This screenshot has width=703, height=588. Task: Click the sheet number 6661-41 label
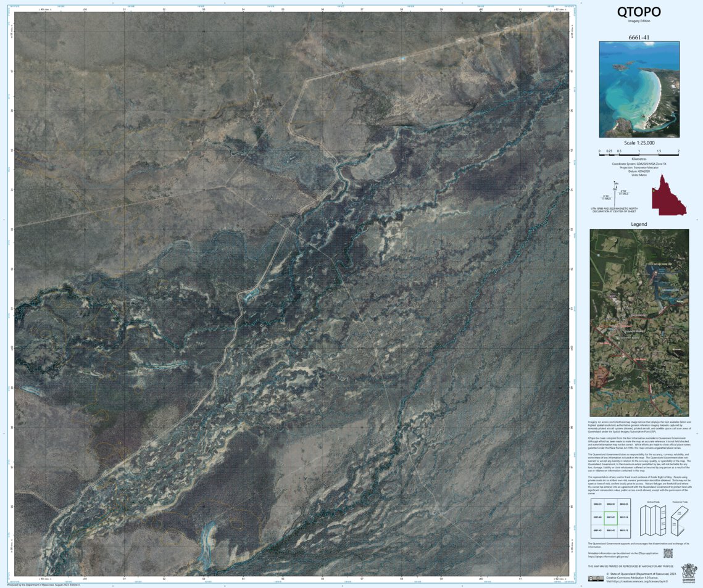coord(639,38)
